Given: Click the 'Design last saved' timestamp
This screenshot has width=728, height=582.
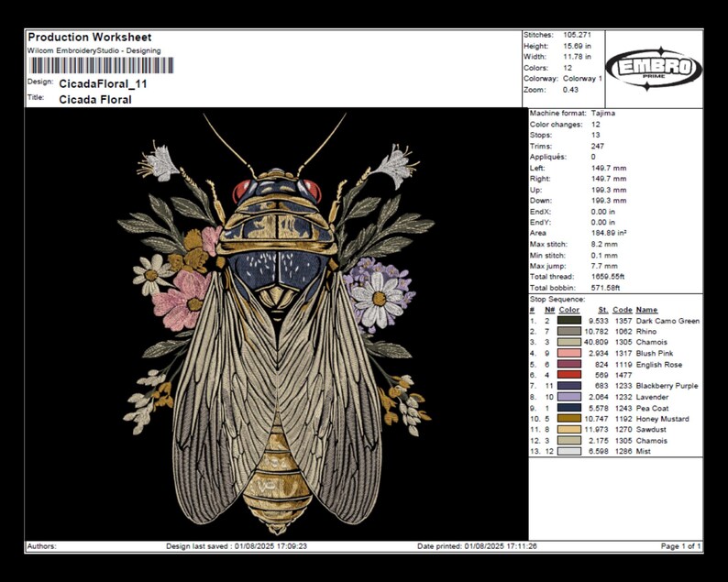Looking at the screenshot, I should (237, 546).
